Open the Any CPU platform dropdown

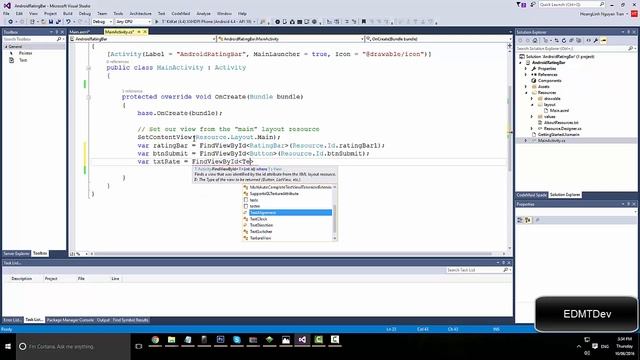pyautogui.click(x=133, y=22)
